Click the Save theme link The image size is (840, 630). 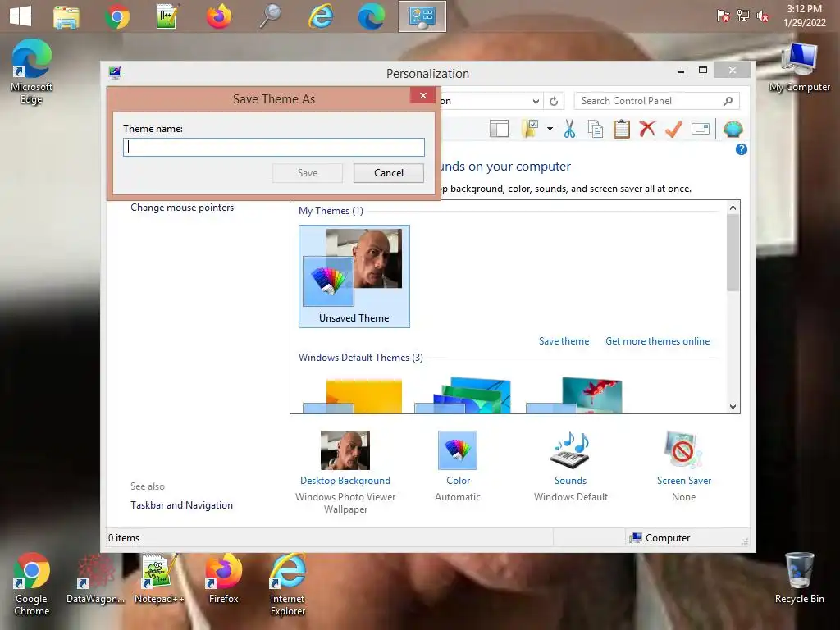(564, 341)
